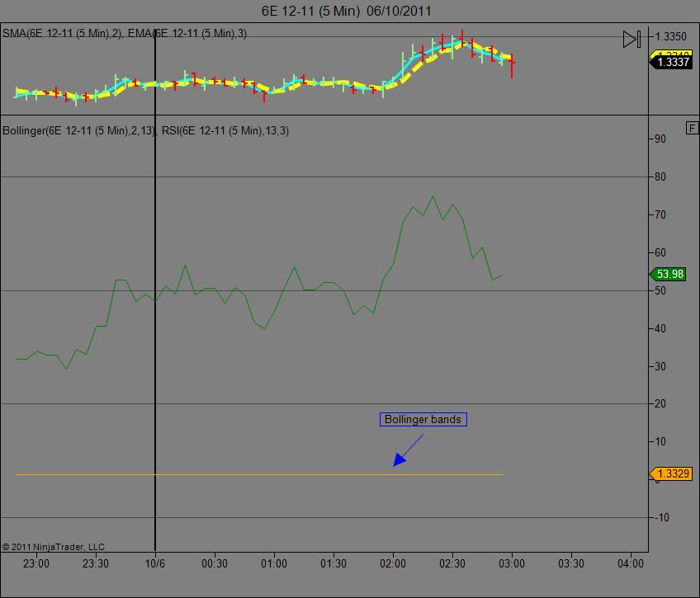This screenshot has height=598, width=700.
Task: Click the 03:30 time axis label
Action: 571,563
